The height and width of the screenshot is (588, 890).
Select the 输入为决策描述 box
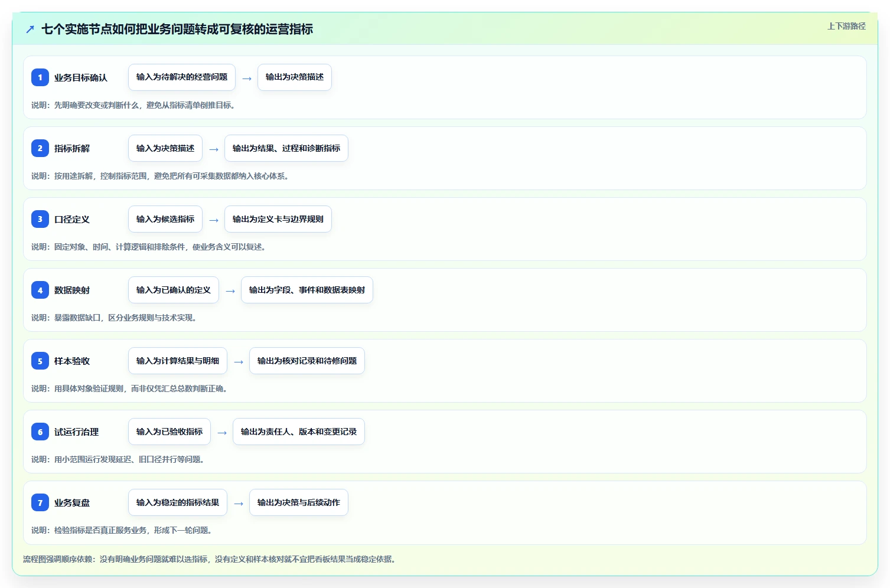click(x=165, y=148)
